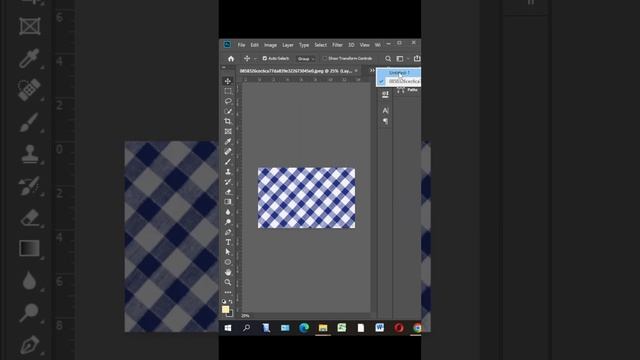Open the Edit menu

tap(255, 45)
